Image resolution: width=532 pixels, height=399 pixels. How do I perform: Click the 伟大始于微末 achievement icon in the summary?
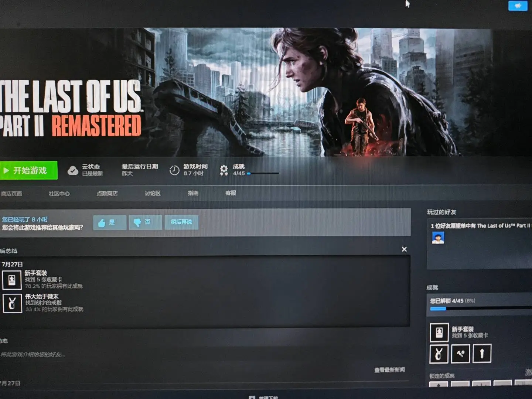click(12, 303)
